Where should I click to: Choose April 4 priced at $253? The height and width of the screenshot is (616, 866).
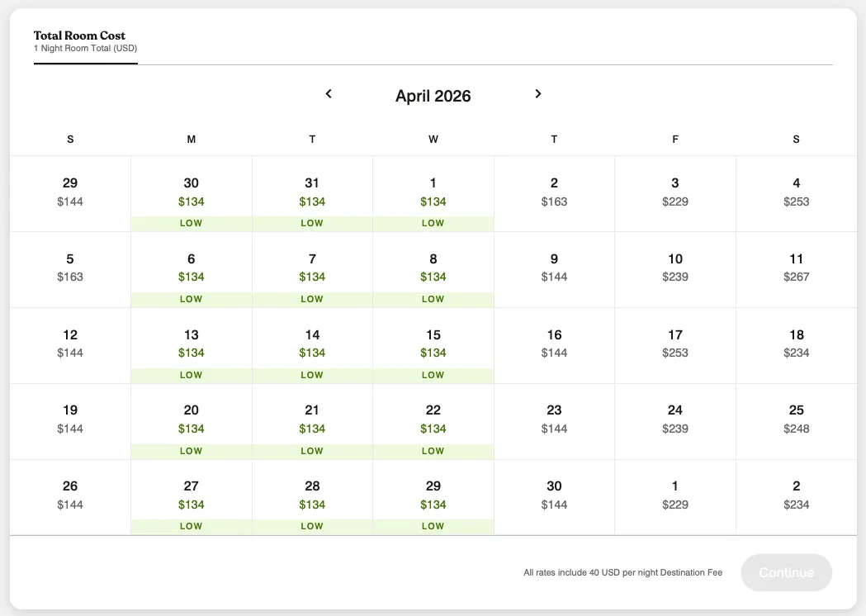tap(796, 194)
